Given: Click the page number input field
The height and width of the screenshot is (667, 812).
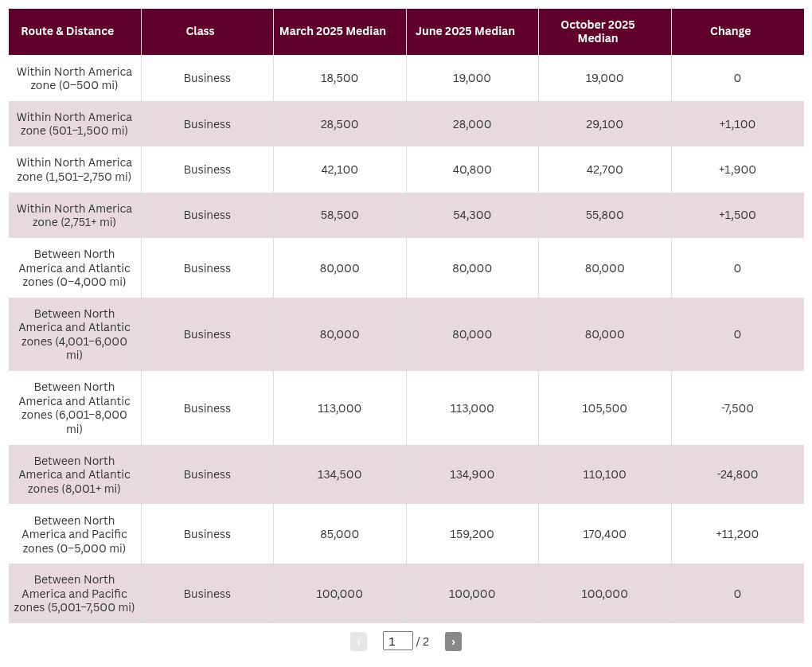Looking at the screenshot, I should pyautogui.click(x=398, y=641).
